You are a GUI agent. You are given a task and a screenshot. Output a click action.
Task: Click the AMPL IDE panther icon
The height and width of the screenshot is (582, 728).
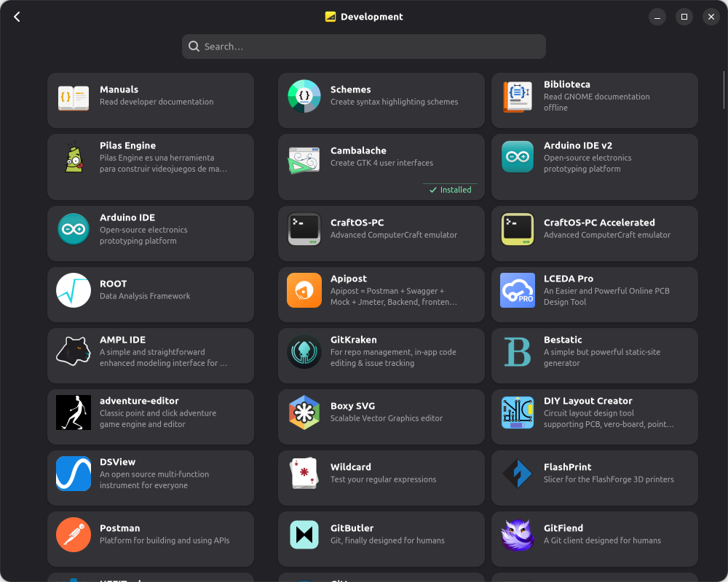point(74,351)
